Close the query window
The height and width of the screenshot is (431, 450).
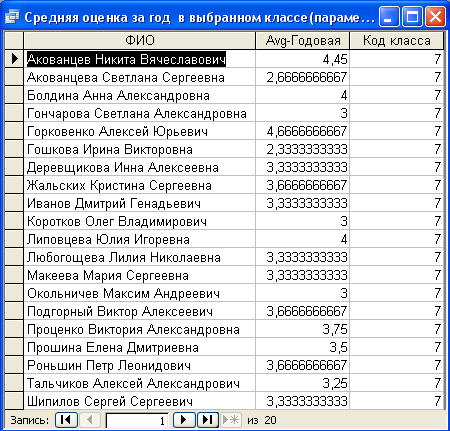click(x=435, y=17)
